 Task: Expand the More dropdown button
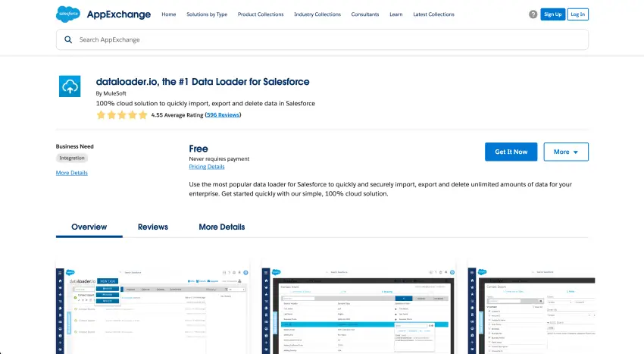(x=566, y=152)
